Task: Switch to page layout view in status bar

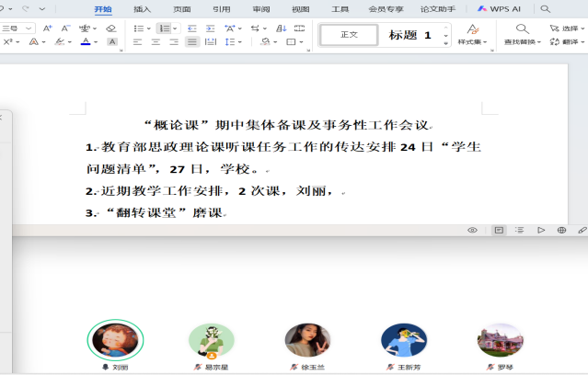Action: pyautogui.click(x=498, y=230)
